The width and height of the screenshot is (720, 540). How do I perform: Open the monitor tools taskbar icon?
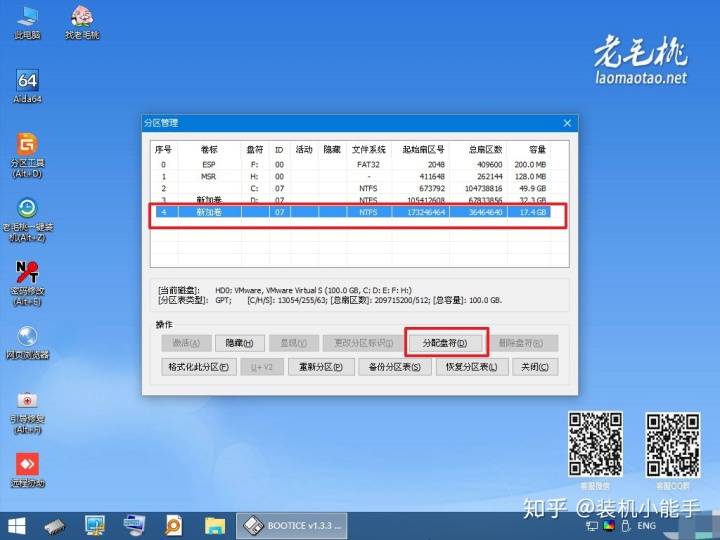pyautogui.click(x=95, y=526)
